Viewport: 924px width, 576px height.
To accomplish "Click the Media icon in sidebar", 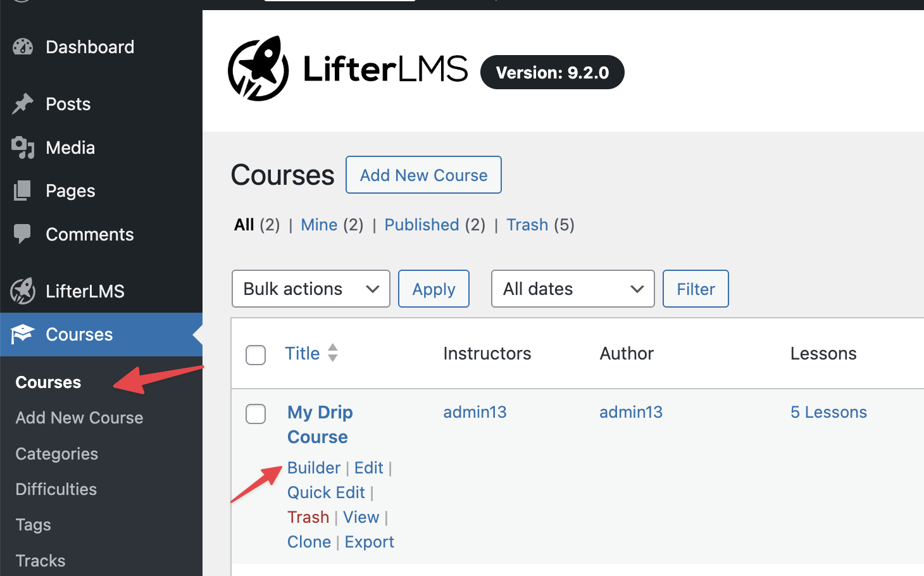I will click(x=23, y=147).
